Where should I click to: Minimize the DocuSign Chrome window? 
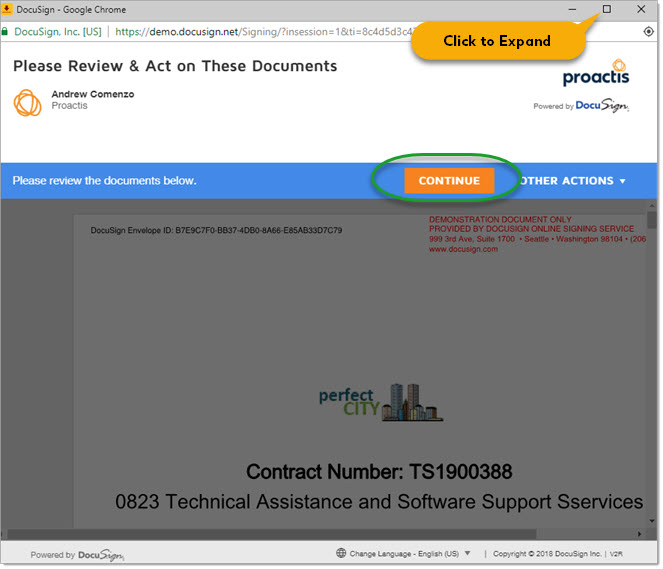(x=572, y=9)
